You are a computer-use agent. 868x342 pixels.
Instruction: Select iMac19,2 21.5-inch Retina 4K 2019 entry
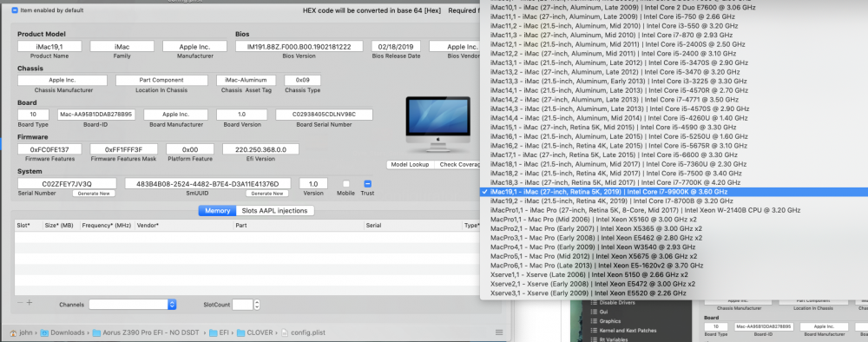[674, 201]
